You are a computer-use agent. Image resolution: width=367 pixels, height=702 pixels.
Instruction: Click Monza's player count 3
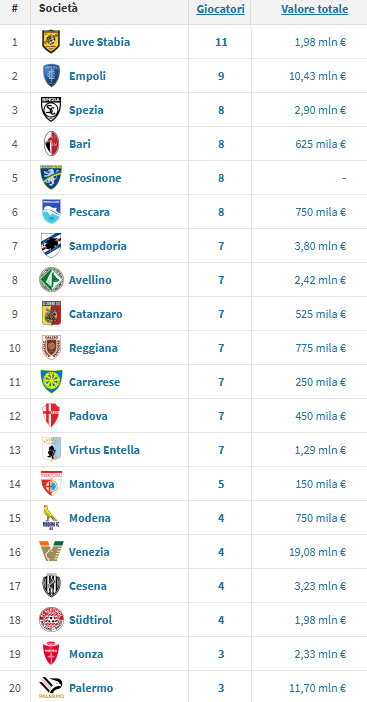click(221, 654)
